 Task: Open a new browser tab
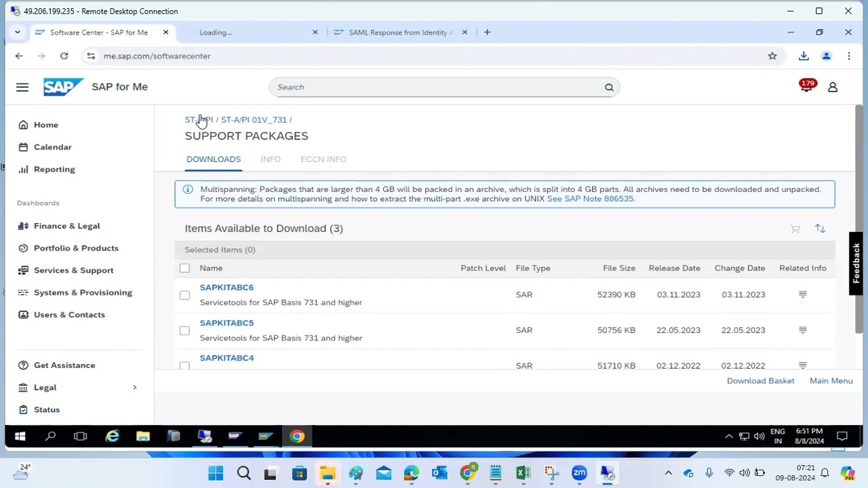point(487,32)
